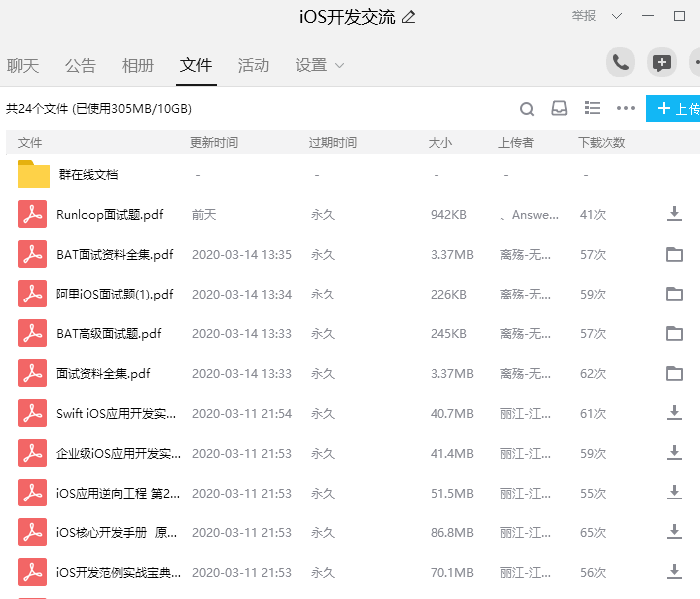700x599 pixels.
Task: Open the 活动 tab
Action: point(254,66)
